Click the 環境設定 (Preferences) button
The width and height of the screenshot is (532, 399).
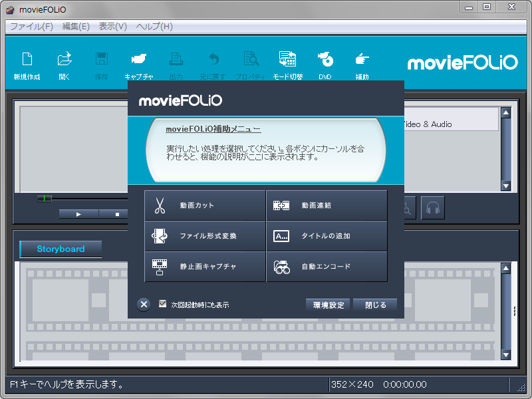(x=328, y=305)
